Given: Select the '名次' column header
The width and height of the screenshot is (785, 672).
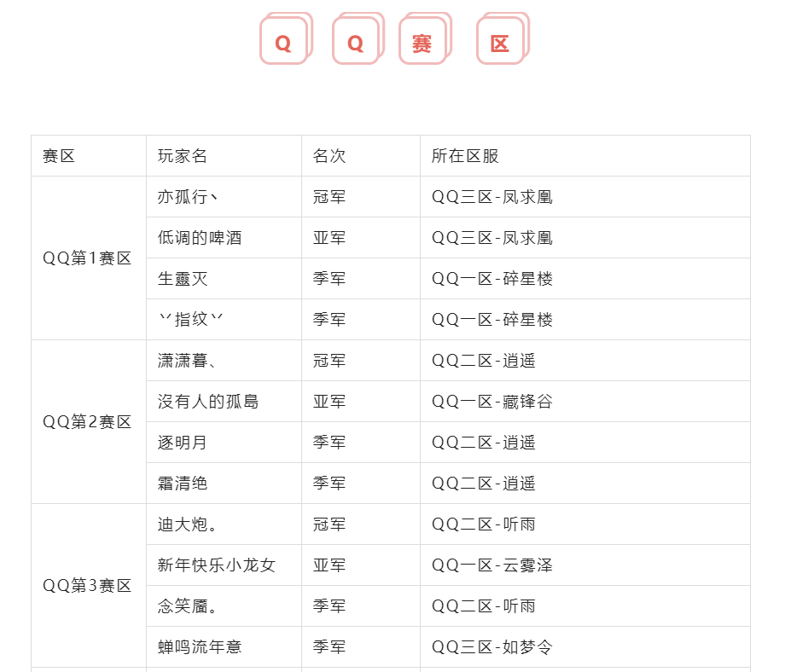Looking at the screenshot, I should pos(329,155).
